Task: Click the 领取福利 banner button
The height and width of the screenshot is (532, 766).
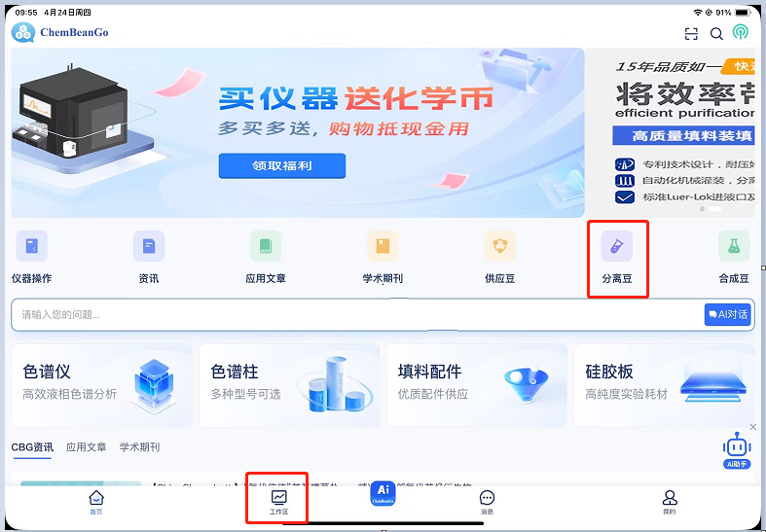Action: [281, 165]
